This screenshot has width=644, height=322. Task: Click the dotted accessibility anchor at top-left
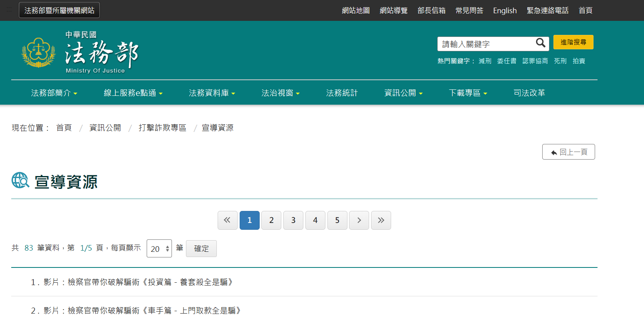pyautogui.click(x=9, y=10)
